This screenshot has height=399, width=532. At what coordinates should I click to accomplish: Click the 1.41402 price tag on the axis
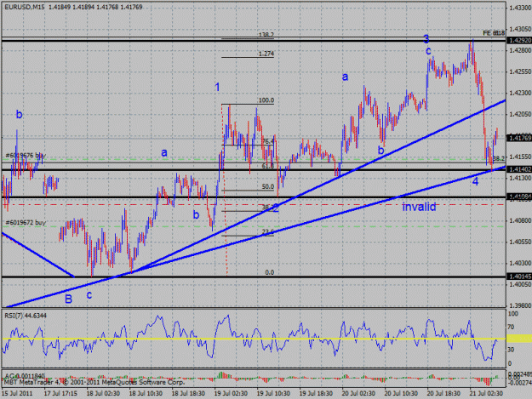[x=520, y=169]
